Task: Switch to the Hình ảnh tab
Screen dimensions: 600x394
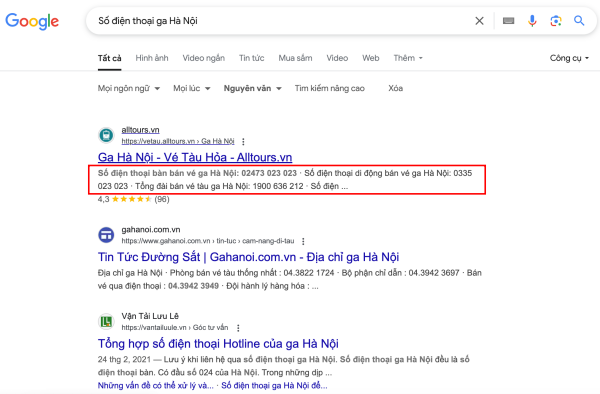Action: (152, 58)
